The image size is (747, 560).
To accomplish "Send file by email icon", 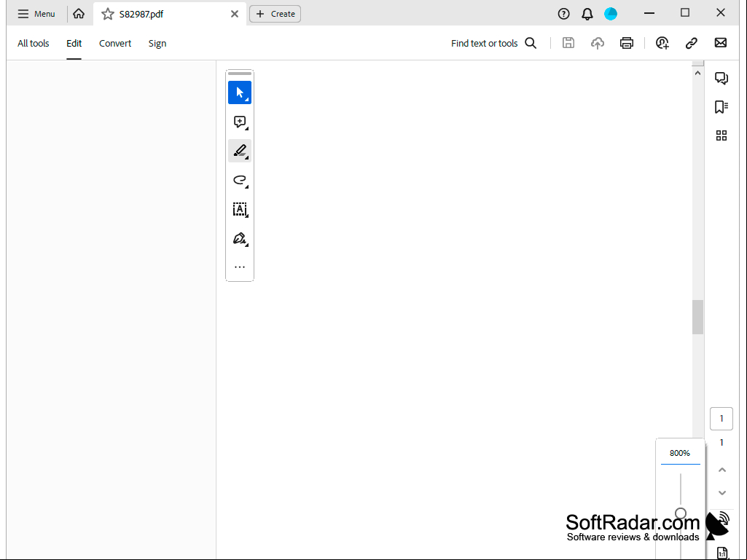I will coord(721,43).
